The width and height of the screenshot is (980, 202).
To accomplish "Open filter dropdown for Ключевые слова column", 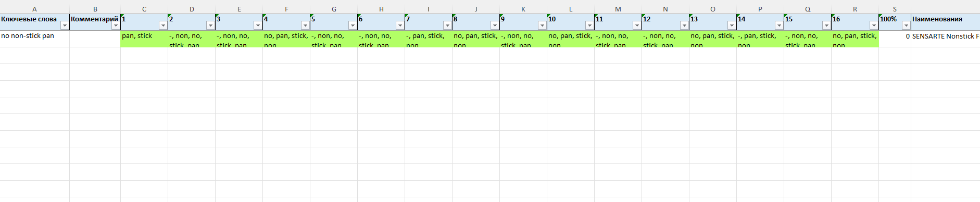I will 65,26.
